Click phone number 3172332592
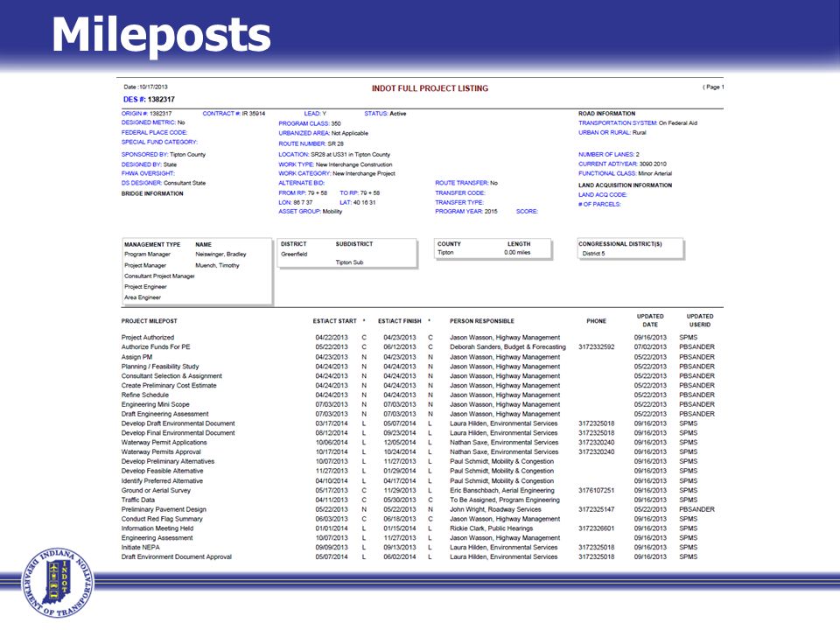This screenshot has height=630, width=840. click(596, 346)
